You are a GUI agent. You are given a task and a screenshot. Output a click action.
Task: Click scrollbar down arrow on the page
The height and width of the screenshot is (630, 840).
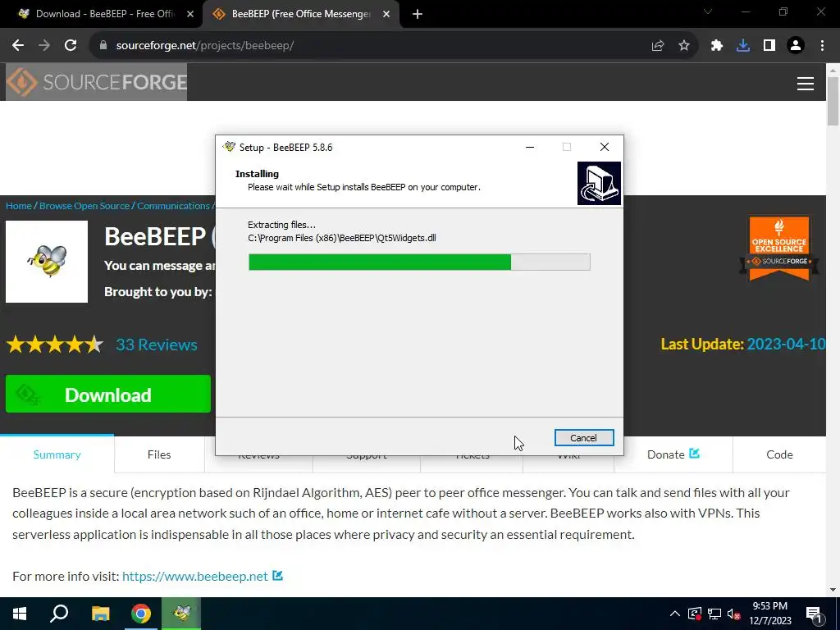click(833, 590)
